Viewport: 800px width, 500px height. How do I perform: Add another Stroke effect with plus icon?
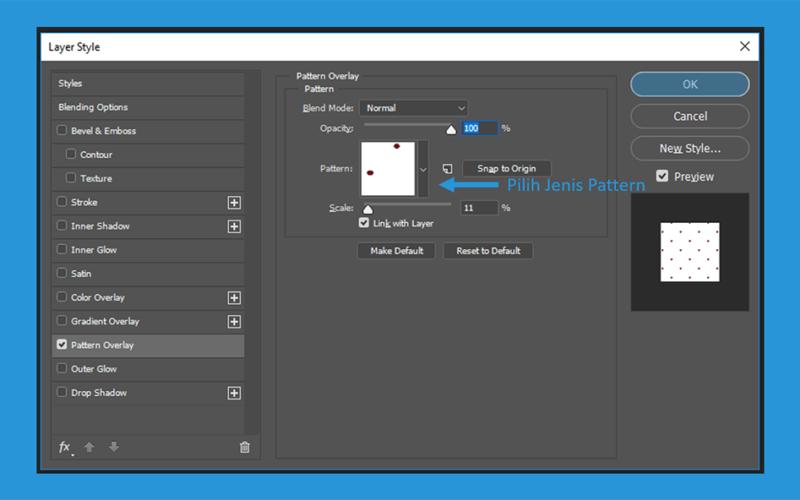click(x=234, y=203)
